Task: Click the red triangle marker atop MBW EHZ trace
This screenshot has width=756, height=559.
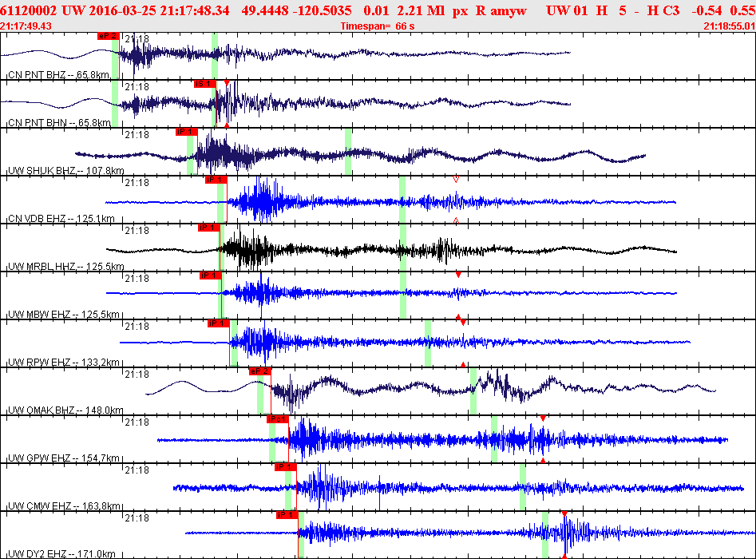Action: click(458, 275)
